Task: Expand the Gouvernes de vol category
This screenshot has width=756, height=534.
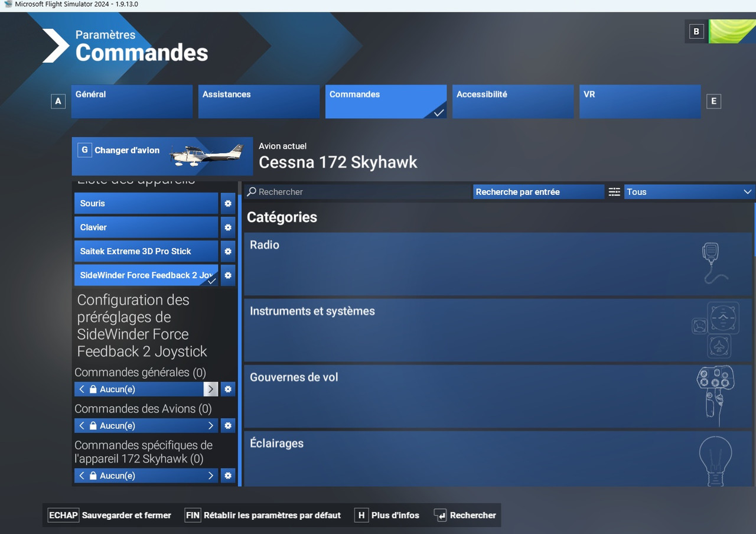Action: click(498, 396)
